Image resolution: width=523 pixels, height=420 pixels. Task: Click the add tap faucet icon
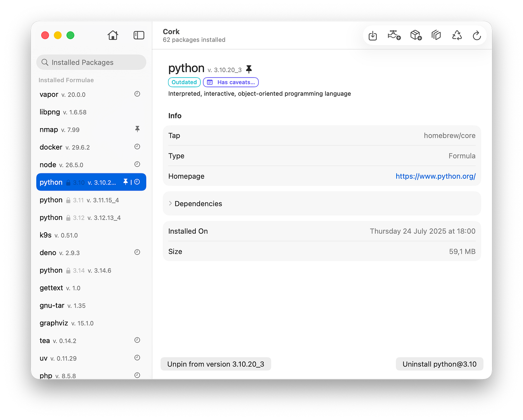click(394, 35)
